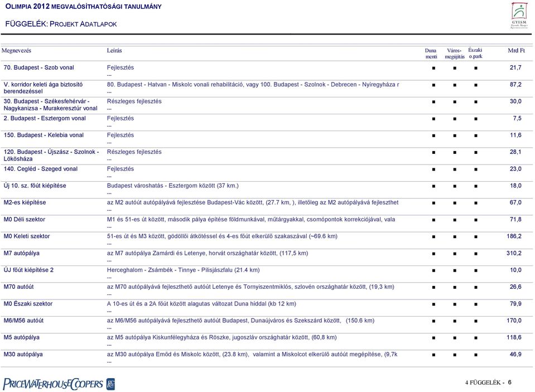This screenshot has width=535, height=392.
Task: Select 120. Budapest - Újszász row name
Action: pyautogui.click(x=51, y=155)
